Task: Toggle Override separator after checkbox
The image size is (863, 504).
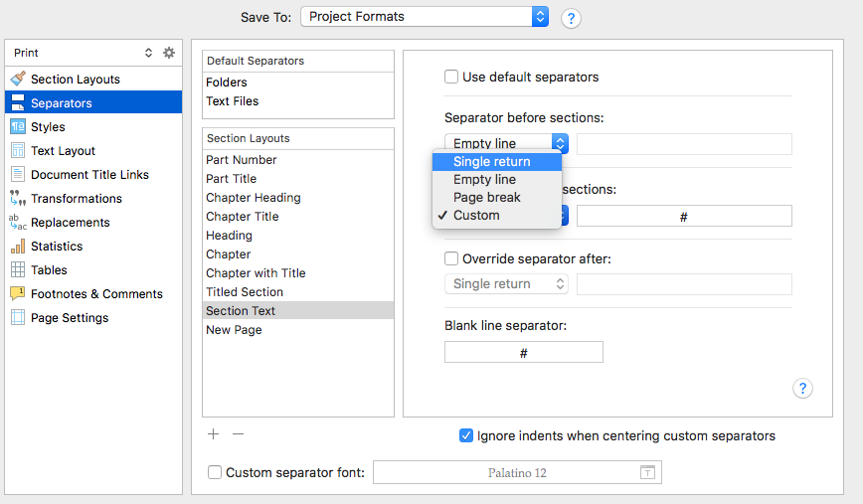Action: pos(451,258)
